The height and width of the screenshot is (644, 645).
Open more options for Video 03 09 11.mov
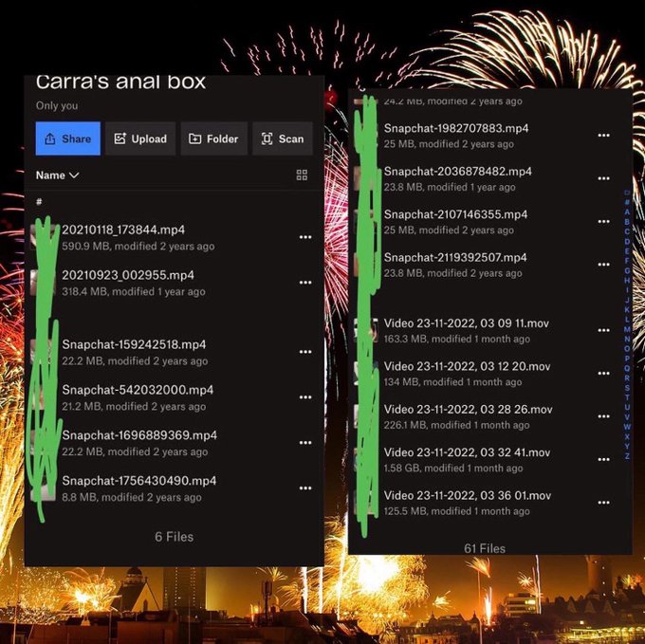(x=603, y=330)
